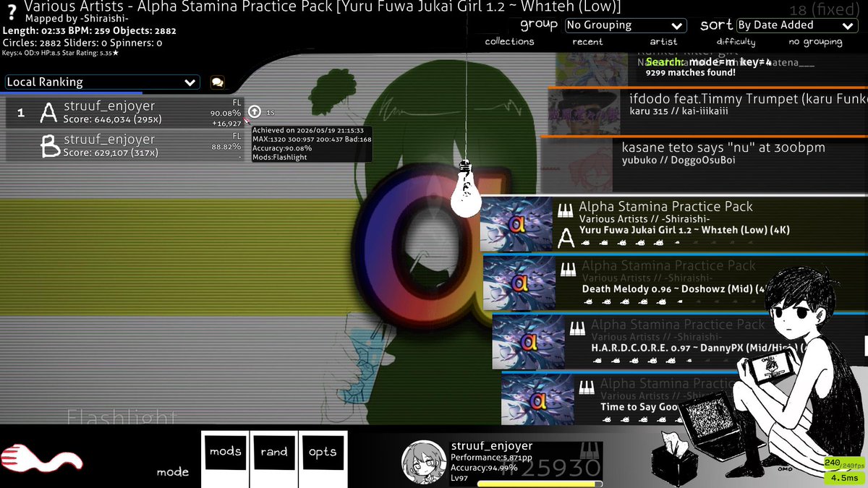Click the B rank letter on second score

[49, 147]
